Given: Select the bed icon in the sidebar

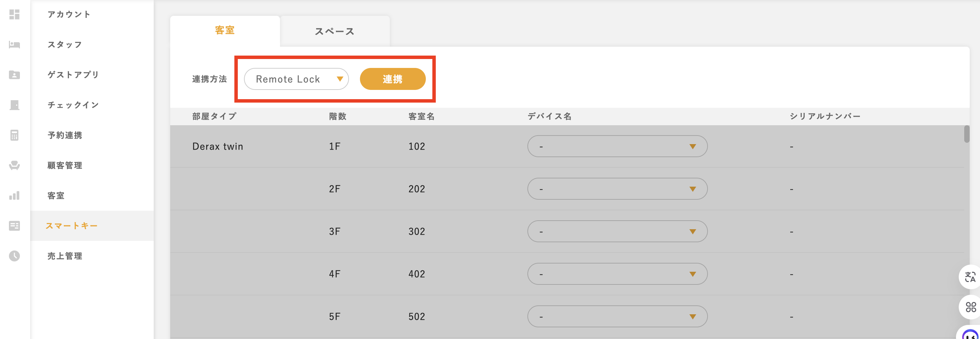Looking at the screenshot, I should pyautogui.click(x=14, y=45).
